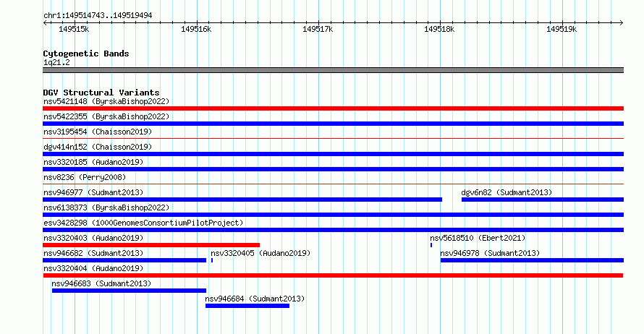Click the right arrow end of ruler

622,23
